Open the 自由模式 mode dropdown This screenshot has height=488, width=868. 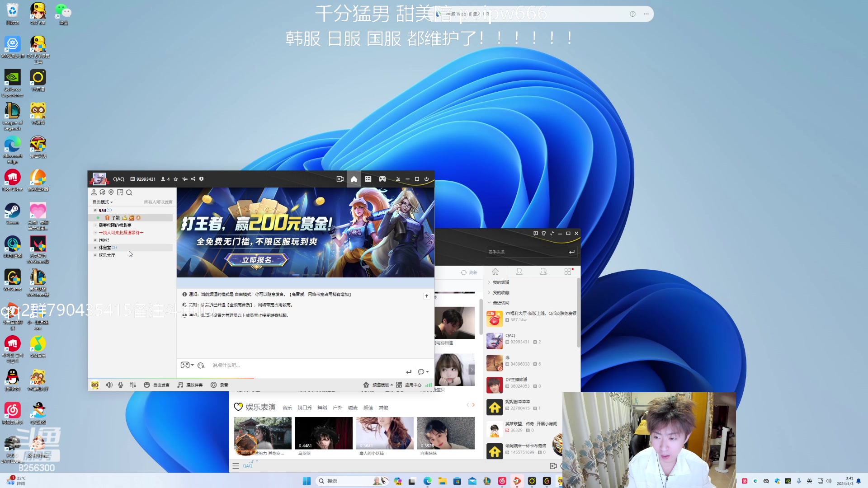(x=102, y=202)
